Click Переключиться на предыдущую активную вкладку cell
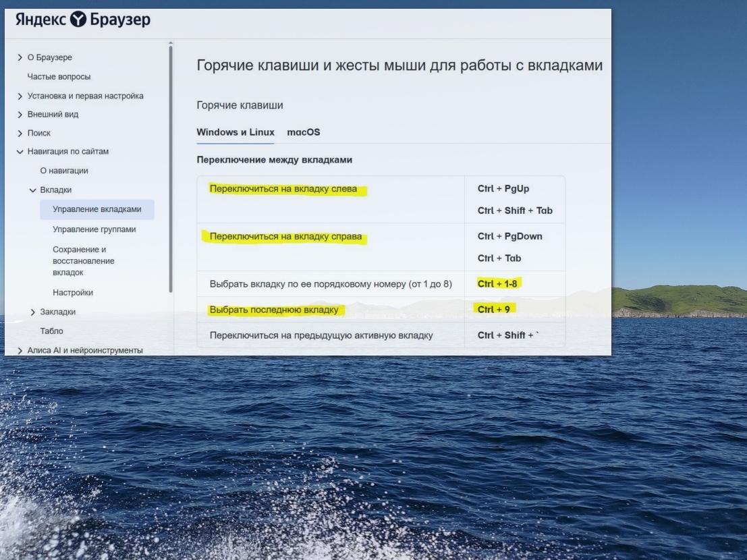This screenshot has height=560, width=747. [331, 336]
